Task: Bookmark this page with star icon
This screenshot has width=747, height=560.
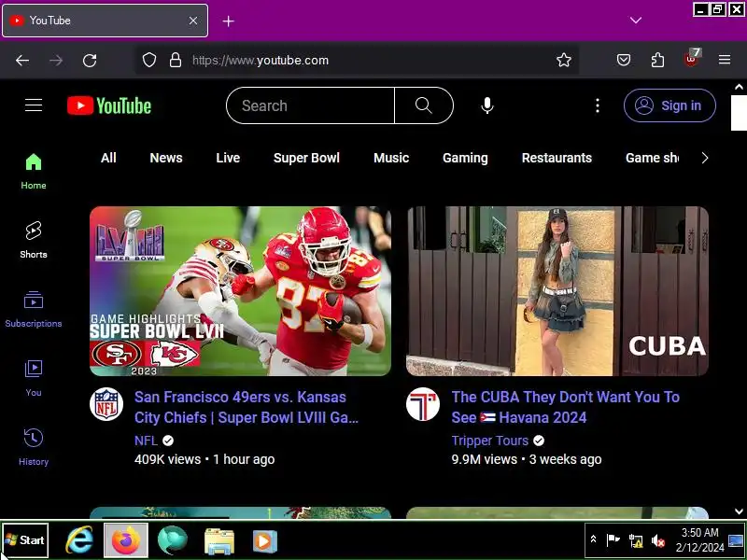Action: pyautogui.click(x=564, y=60)
